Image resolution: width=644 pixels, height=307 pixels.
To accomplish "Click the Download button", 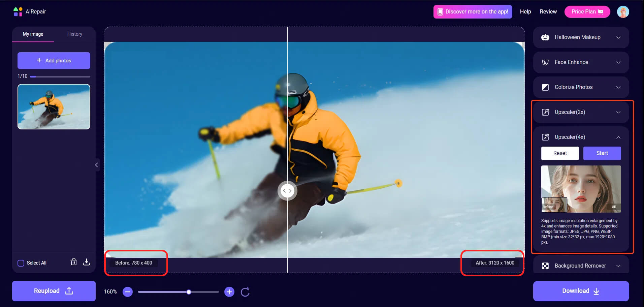I will [x=580, y=290].
